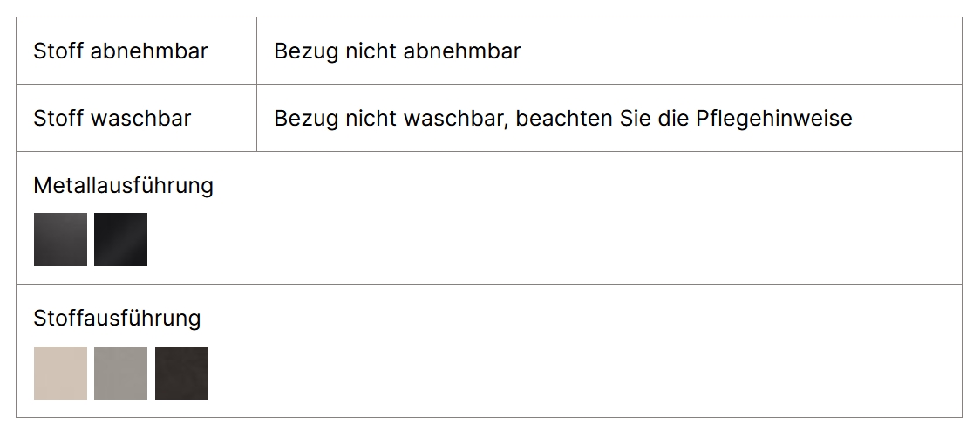Choose the medium grey fabric swatch
The height and width of the screenshot is (446, 980).
[x=120, y=373]
